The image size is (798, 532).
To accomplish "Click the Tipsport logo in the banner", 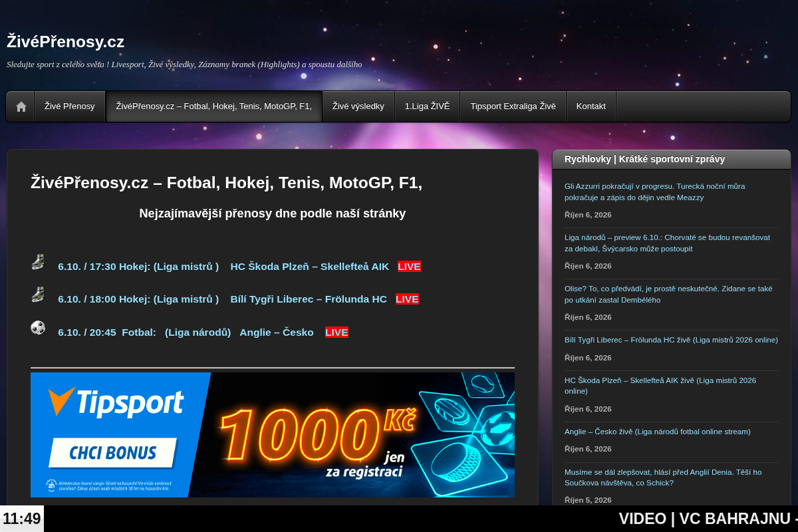I will click(116, 403).
